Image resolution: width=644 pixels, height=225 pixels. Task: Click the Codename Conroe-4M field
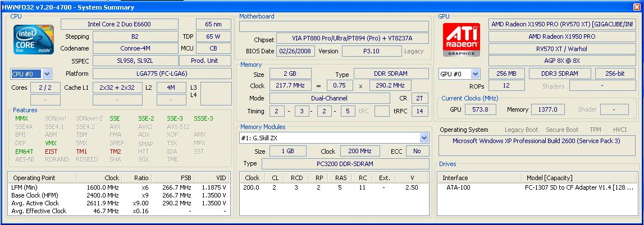click(x=135, y=48)
